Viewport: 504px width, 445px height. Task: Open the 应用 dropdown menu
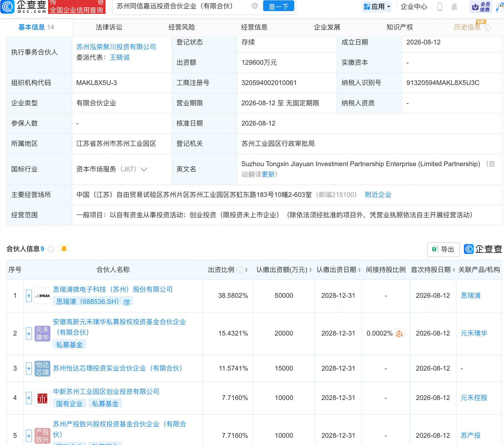(377, 7)
